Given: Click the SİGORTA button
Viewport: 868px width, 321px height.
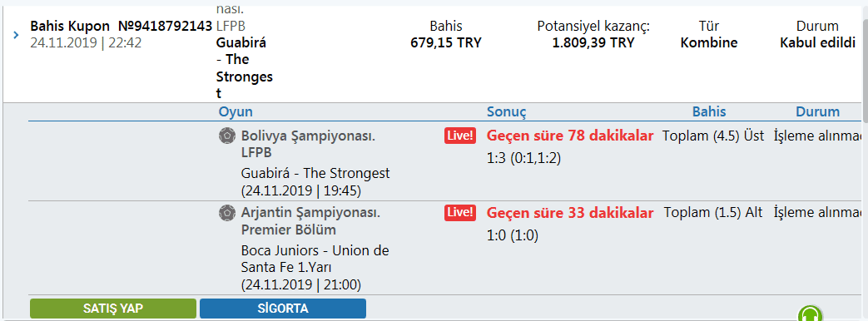Looking at the screenshot, I should pos(283,309).
